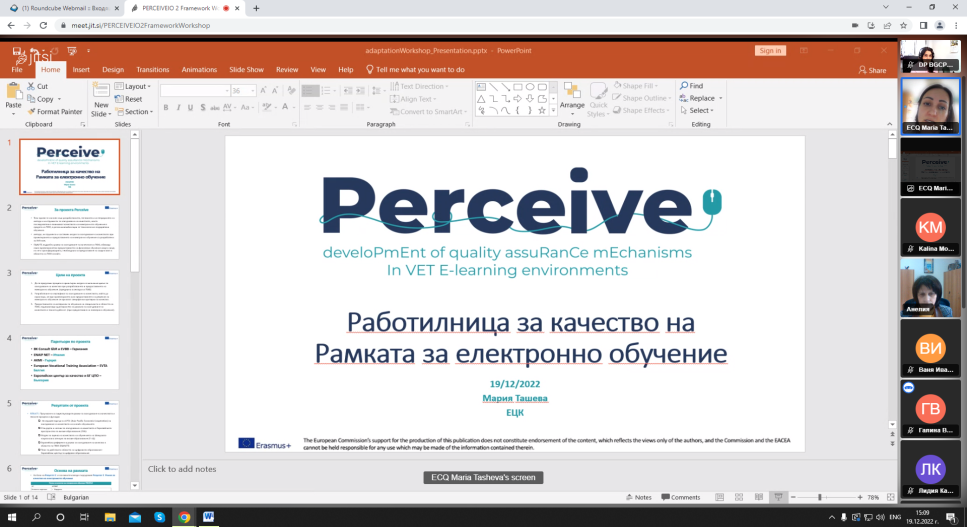Reload the page in Chrome
This screenshot has height=527, width=967.
coord(43,25)
